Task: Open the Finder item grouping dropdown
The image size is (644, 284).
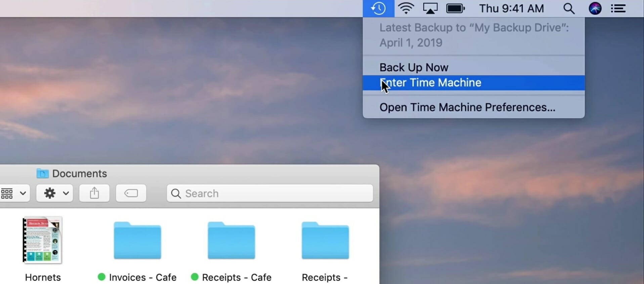Action: pos(14,193)
